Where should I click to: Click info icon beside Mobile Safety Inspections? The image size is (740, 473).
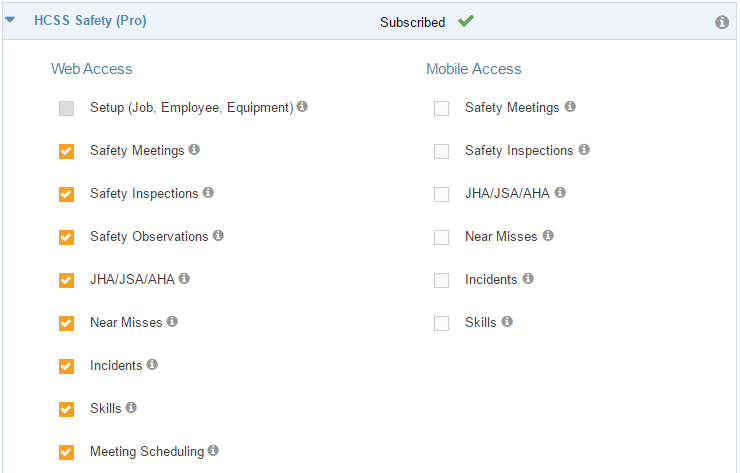tap(584, 150)
